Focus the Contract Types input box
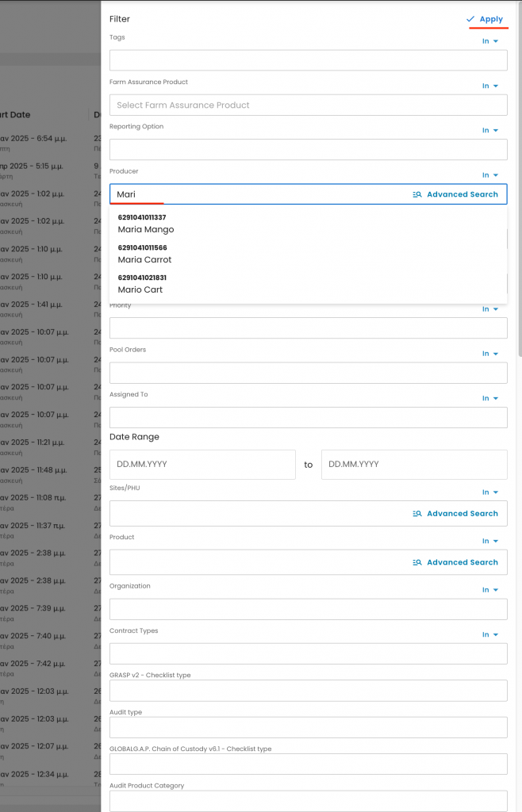The width and height of the screenshot is (522, 812). pos(308,654)
